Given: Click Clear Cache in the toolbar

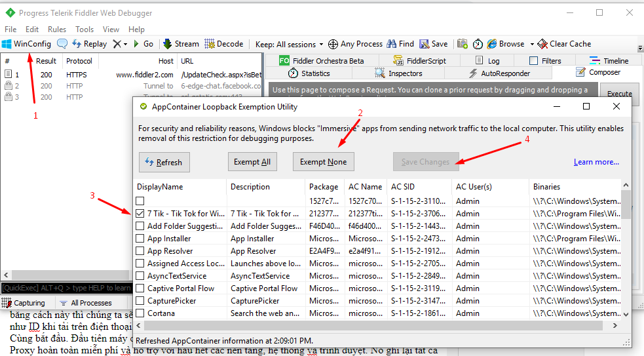Looking at the screenshot, I should pos(564,44).
